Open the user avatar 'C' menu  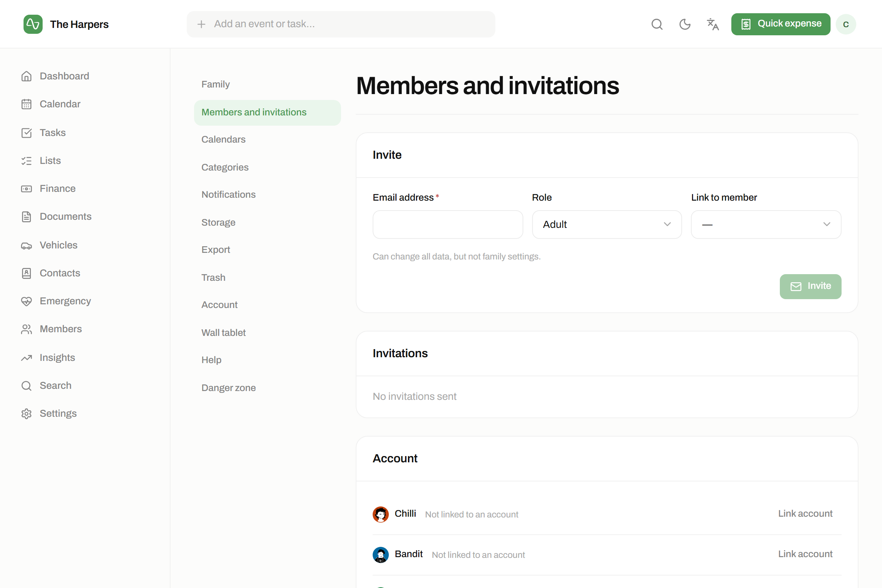coord(846,24)
